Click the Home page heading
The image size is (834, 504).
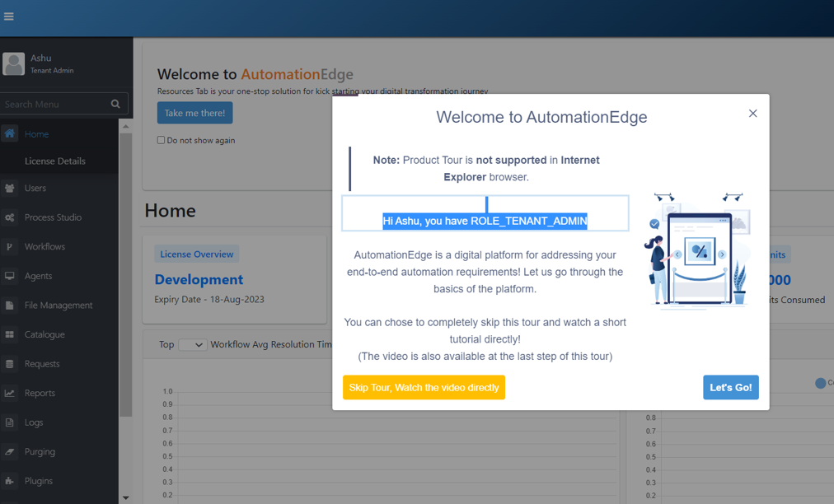coord(171,211)
